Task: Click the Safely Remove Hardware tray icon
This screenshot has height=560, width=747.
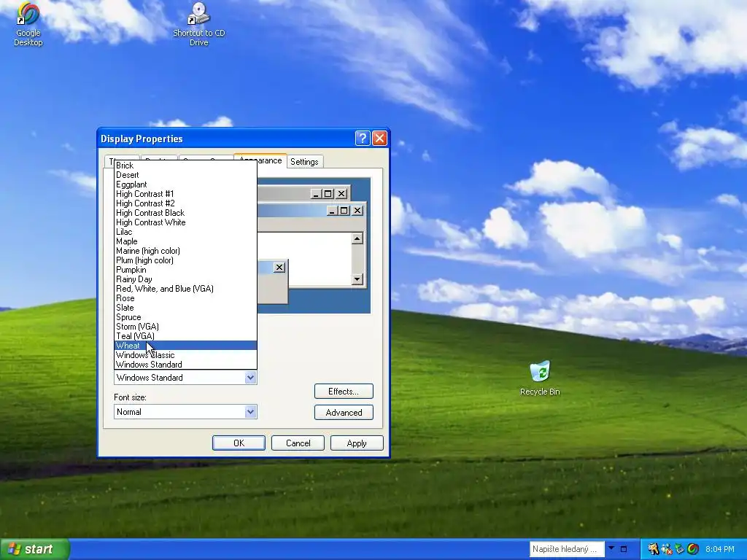Action: [x=680, y=549]
